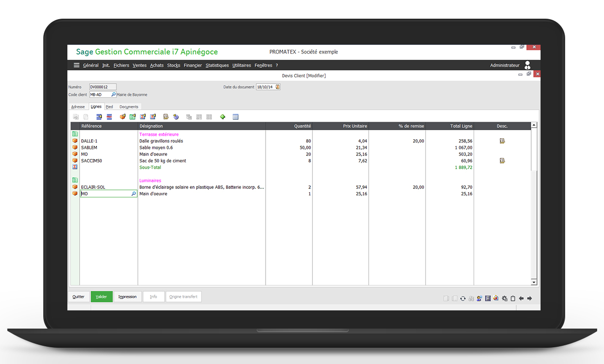Click the Total Ligne column header
This screenshot has height=364, width=604.
click(x=450, y=126)
